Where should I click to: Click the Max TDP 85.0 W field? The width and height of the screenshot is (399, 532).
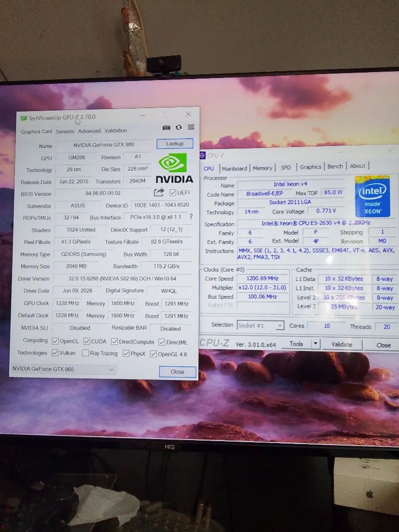pyautogui.click(x=333, y=192)
